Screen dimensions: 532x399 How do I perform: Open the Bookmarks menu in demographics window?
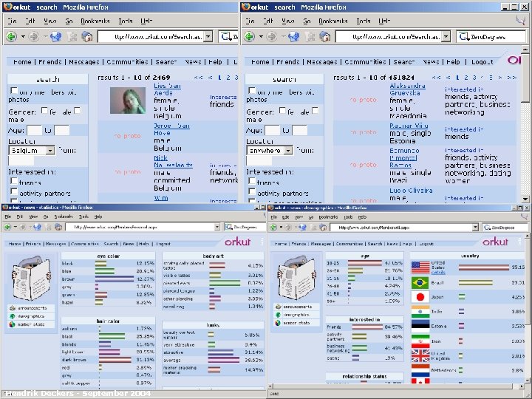(328, 216)
